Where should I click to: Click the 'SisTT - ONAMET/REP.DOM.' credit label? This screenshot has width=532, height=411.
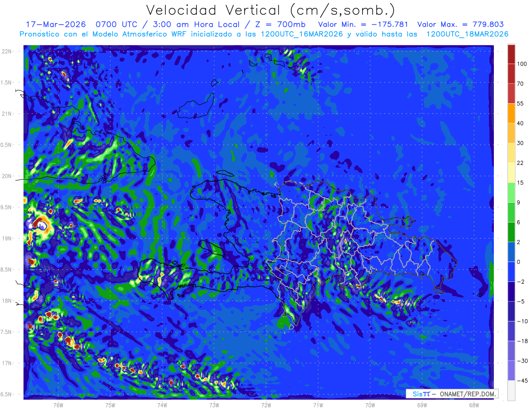pos(452,394)
